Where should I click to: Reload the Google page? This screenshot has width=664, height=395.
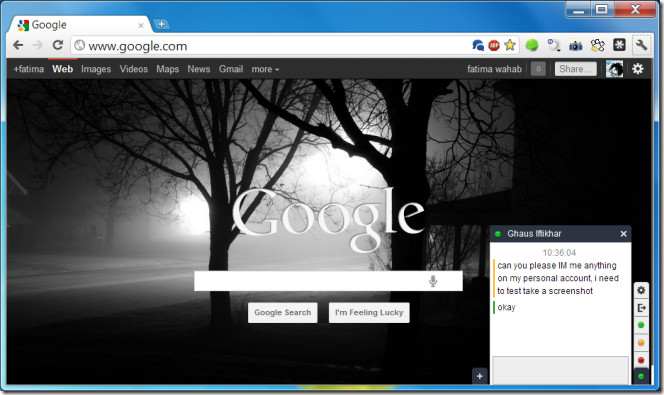58,45
